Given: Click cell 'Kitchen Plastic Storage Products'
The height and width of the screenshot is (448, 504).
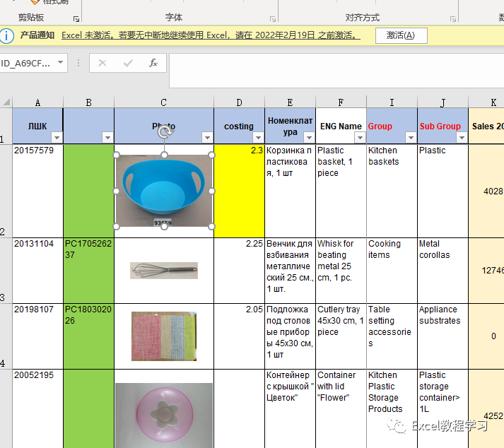Looking at the screenshot, I should [x=392, y=408].
